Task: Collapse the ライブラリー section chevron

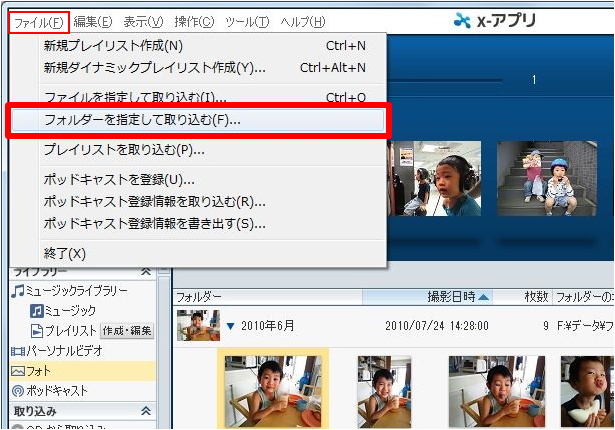Action: coord(146,271)
